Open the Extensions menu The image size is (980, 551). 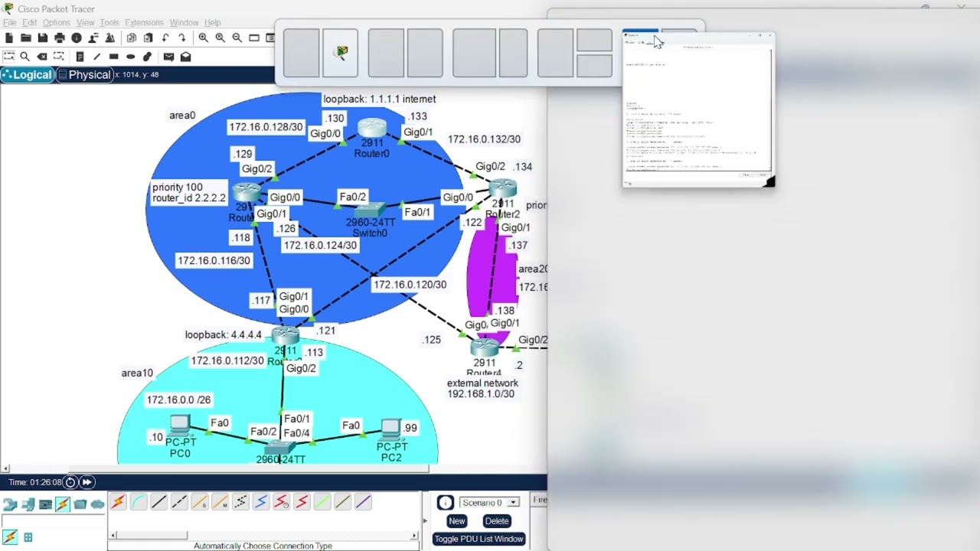[144, 23]
